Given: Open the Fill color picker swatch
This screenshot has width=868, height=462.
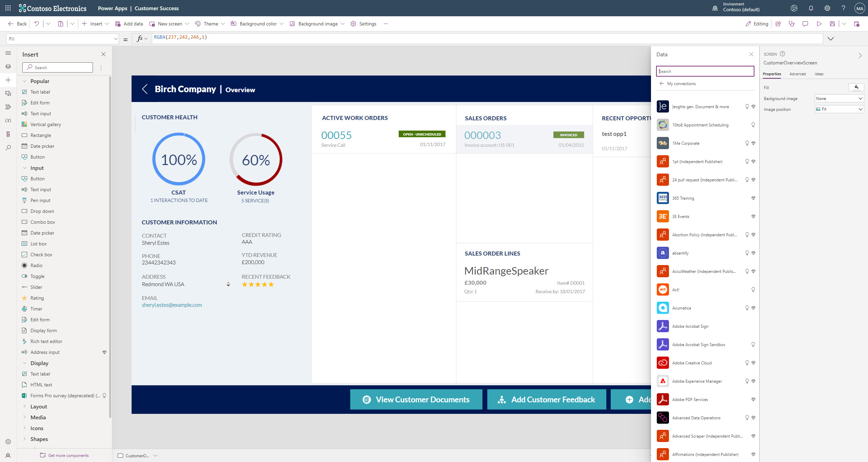Looking at the screenshot, I should tap(856, 87).
